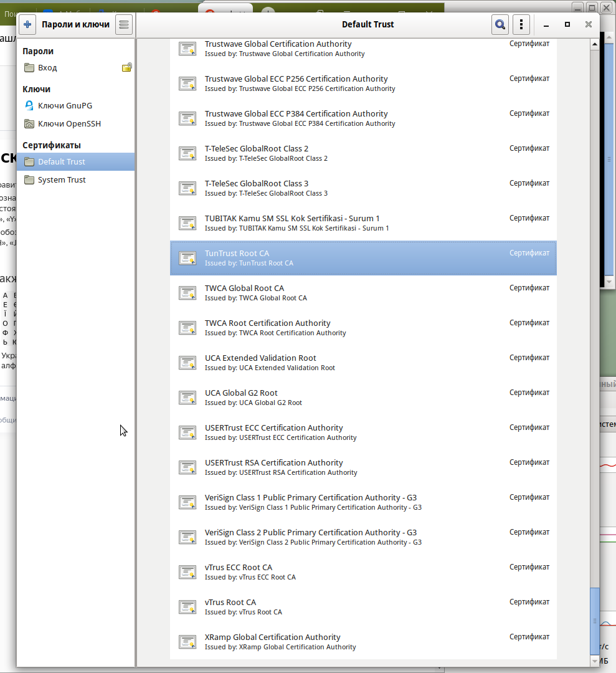Image resolution: width=616 pixels, height=673 pixels.
Task: Close the Пароли и ключи window
Action: tap(589, 24)
